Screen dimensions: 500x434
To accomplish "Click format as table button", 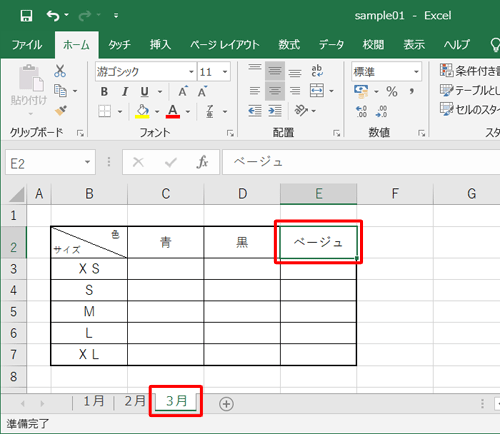I will click(x=469, y=90).
